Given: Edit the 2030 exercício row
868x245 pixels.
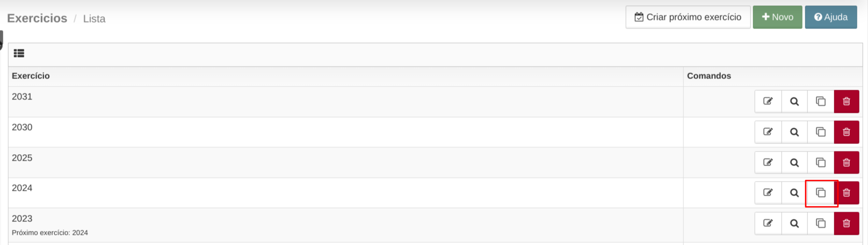Looking at the screenshot, I should [768, 132].
